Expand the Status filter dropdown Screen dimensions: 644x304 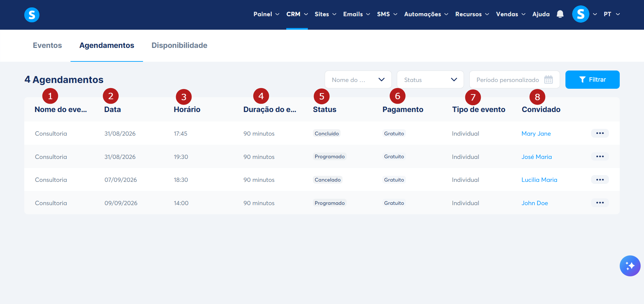pos(430,80)
